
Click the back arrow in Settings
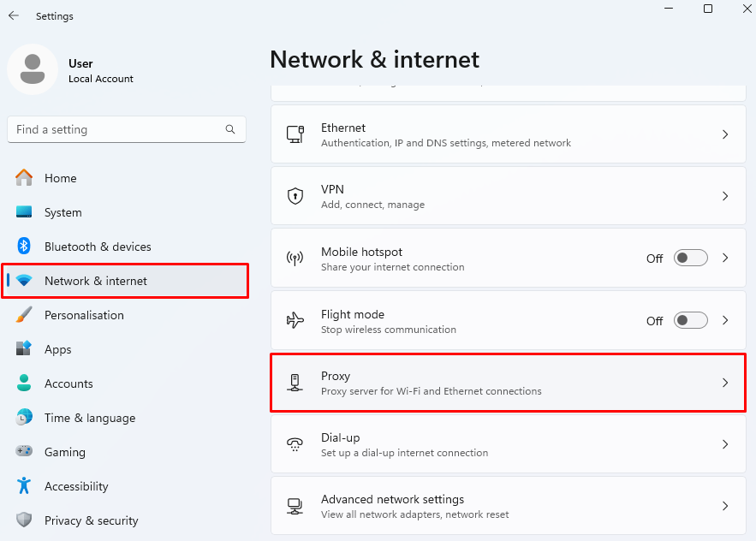14,16
